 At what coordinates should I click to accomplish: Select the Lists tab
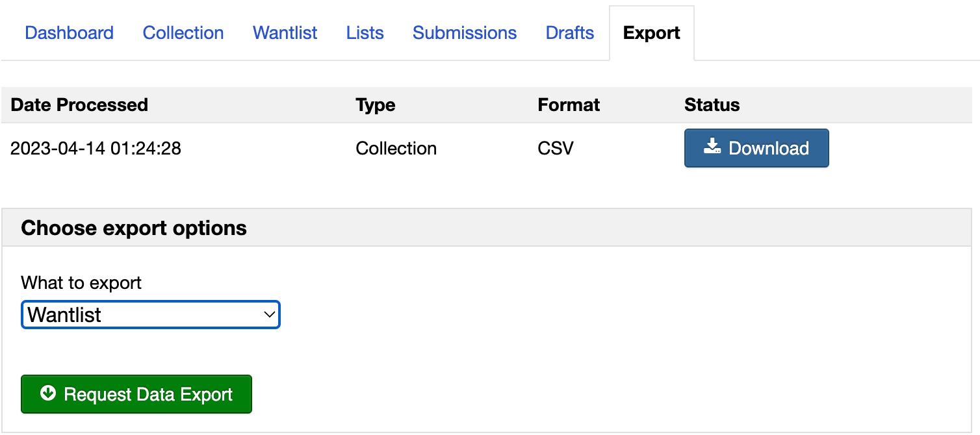click(365, 33)
